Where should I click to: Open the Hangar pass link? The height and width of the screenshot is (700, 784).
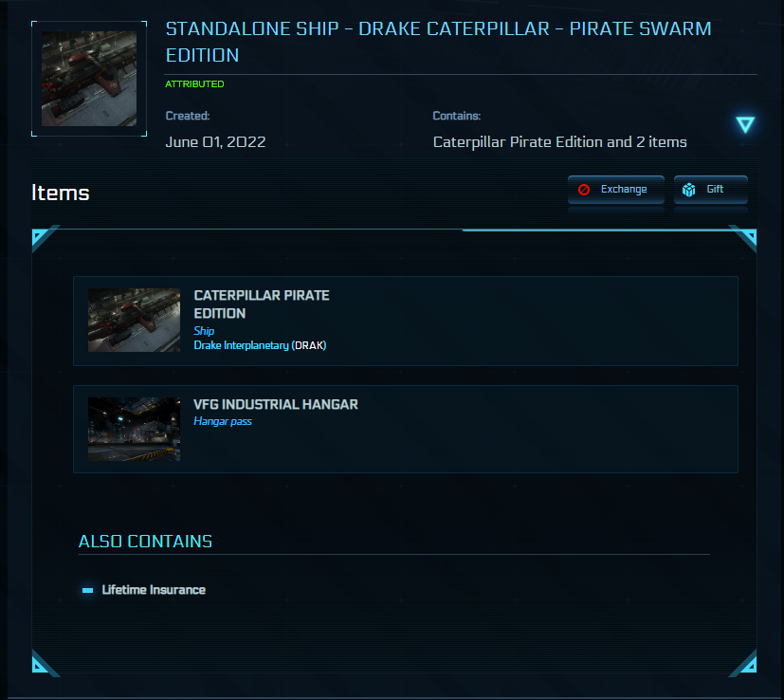click(223, 420)
